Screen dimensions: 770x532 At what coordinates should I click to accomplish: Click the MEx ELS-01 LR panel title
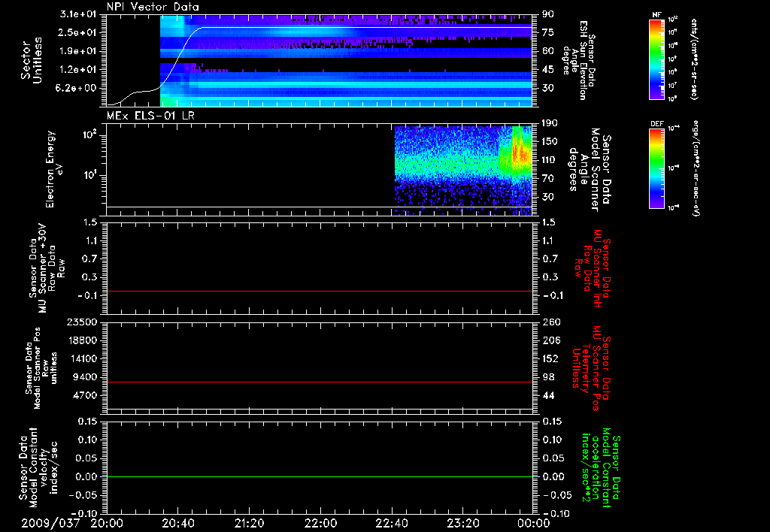pyautogui.click(x=150, y=116)
